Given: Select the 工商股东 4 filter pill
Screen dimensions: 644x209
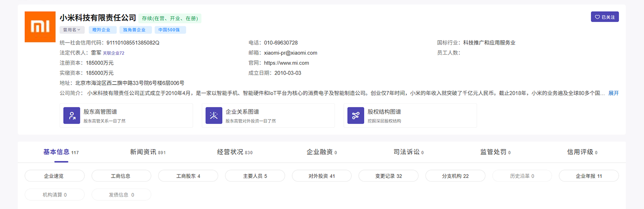Looking at the screenshot, I should (188, 176).
